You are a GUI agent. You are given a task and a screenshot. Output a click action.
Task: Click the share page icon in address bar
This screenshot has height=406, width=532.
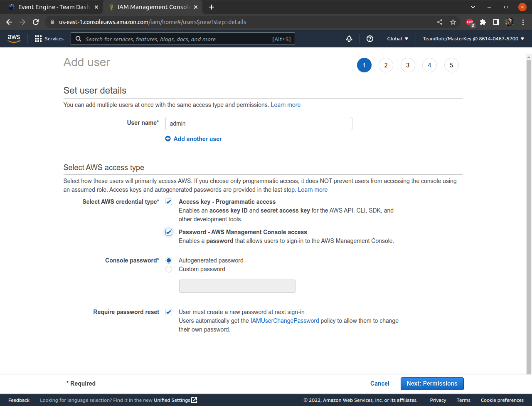440,22
